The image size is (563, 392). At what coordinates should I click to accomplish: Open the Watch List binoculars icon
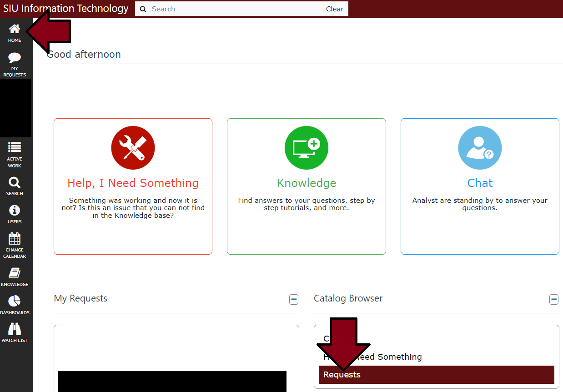click(x=14, y=329)
